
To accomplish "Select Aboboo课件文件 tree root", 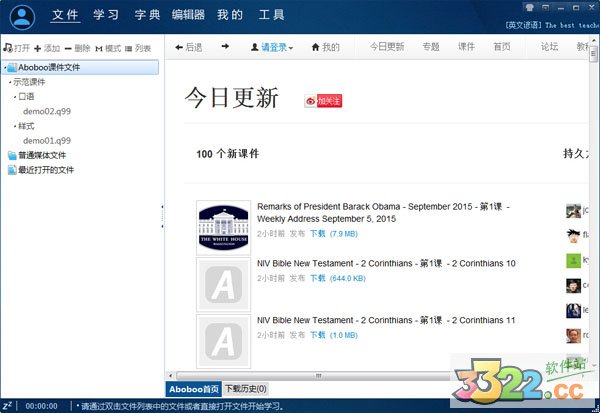I will pyautogui.click(x=81, y=67).
